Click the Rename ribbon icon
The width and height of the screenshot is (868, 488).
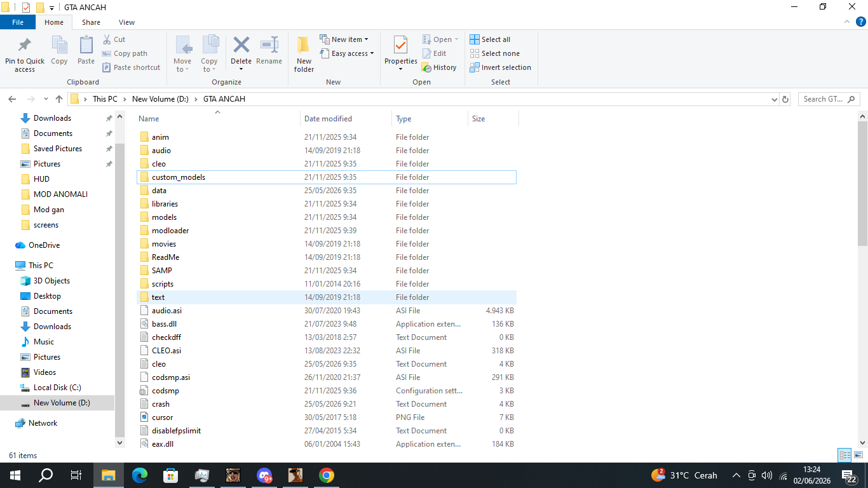269,45
